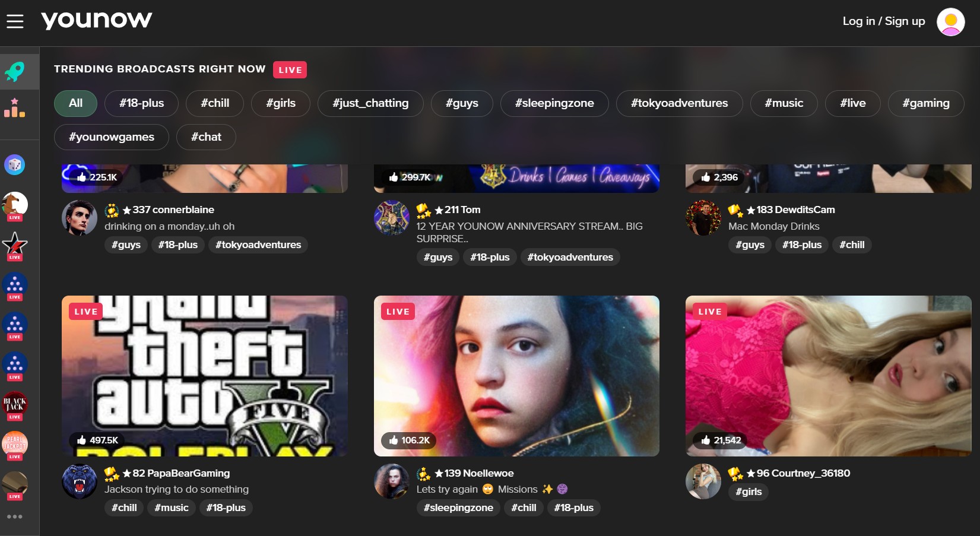Screen dimensions: 980x536
Task: Open the user avatar profile icon
Action: tap(950, 22)
